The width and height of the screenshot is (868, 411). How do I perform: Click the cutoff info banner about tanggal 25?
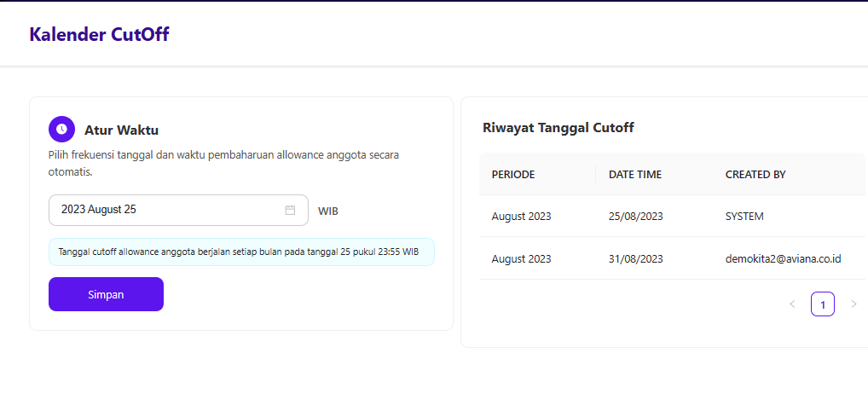click(x=240, y=252)
